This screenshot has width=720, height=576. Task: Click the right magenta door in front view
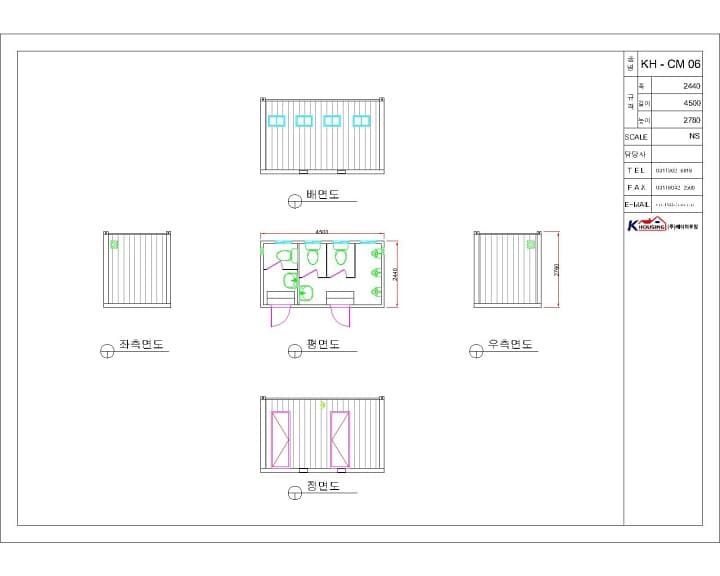[x=340, y=439]
